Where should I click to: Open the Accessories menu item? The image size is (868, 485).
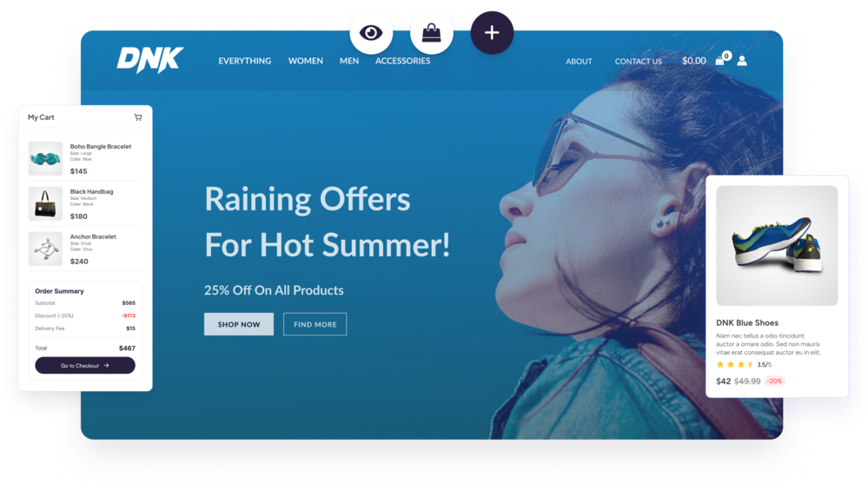click(x=402, y=61)
